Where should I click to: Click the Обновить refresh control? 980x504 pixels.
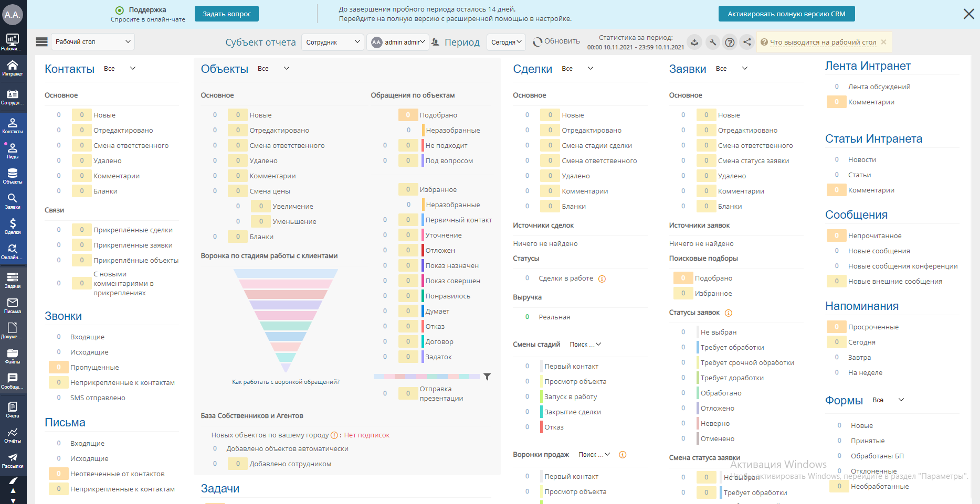[556, 41]
